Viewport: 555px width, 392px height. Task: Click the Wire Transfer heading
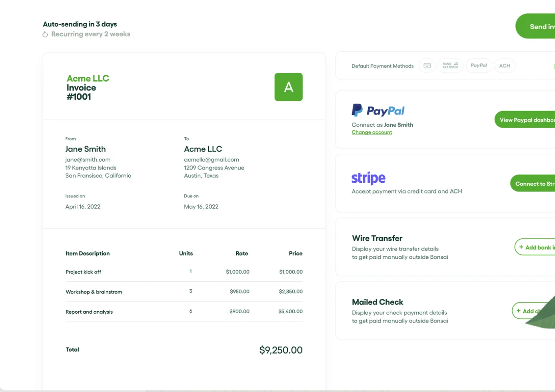[x=377, y=238]
